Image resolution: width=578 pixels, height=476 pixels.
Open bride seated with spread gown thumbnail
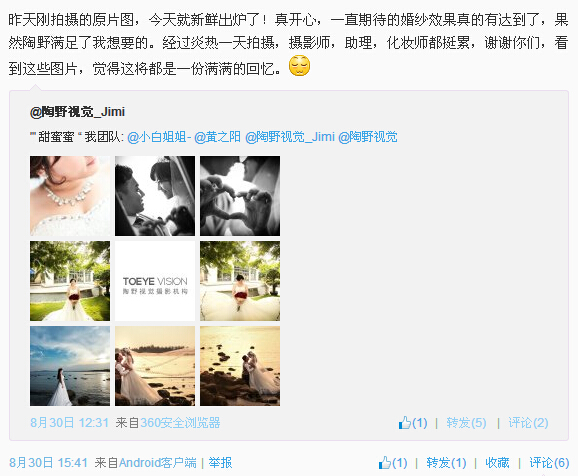(x=240, y=281)
